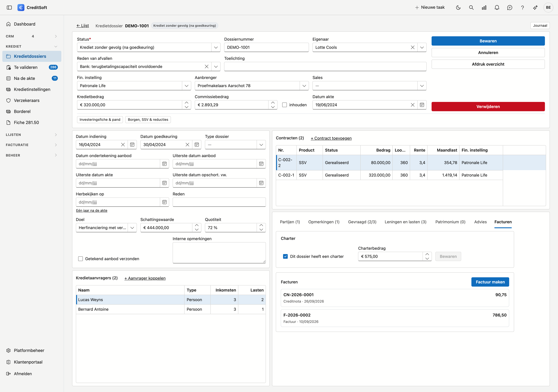Open the bar chart statistics icon
This screenshot has height=392, width=558.
[484, 8]
